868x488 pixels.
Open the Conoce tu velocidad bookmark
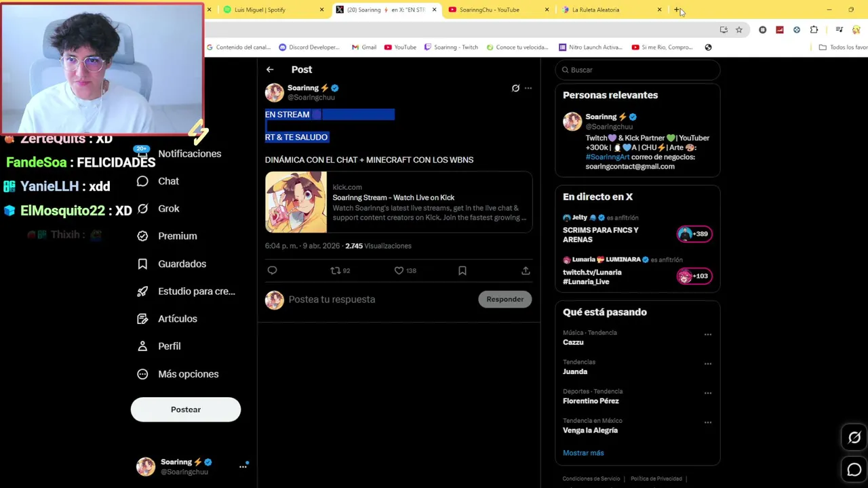[x=517, y=47]
